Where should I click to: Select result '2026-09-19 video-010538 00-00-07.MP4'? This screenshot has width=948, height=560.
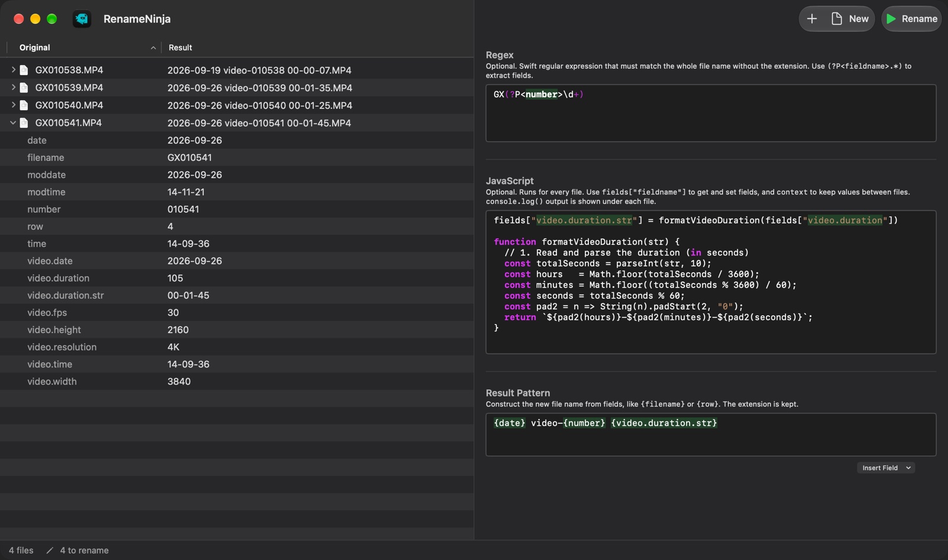259,70
